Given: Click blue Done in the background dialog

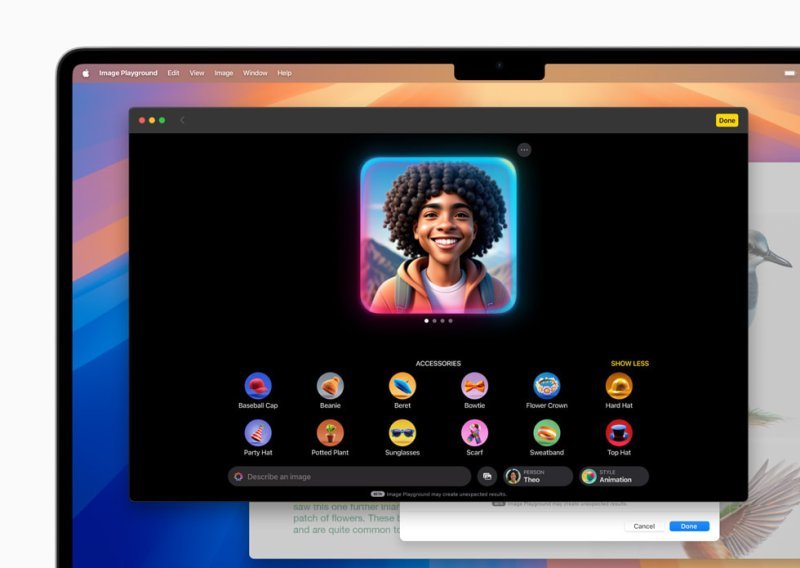Looking at the screenshot, I should (689, 526).
